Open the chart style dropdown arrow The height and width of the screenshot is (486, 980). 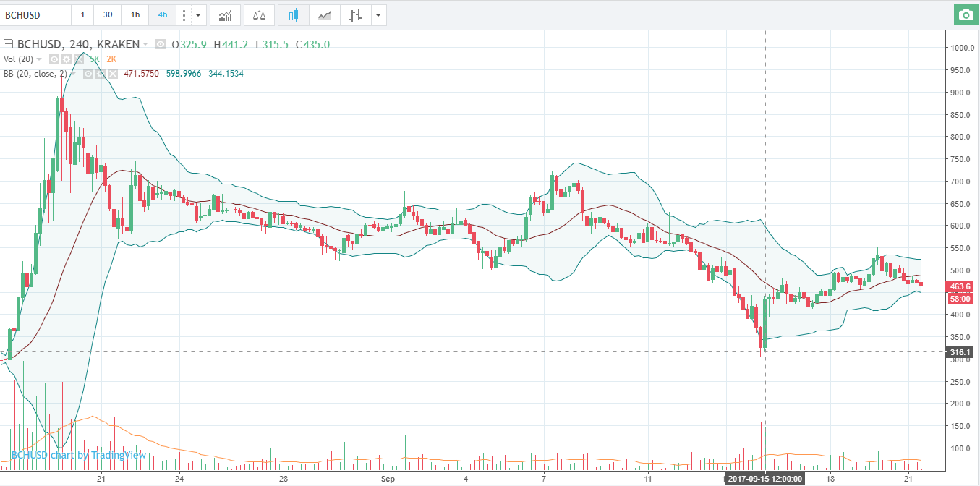[x=378, y=14]
